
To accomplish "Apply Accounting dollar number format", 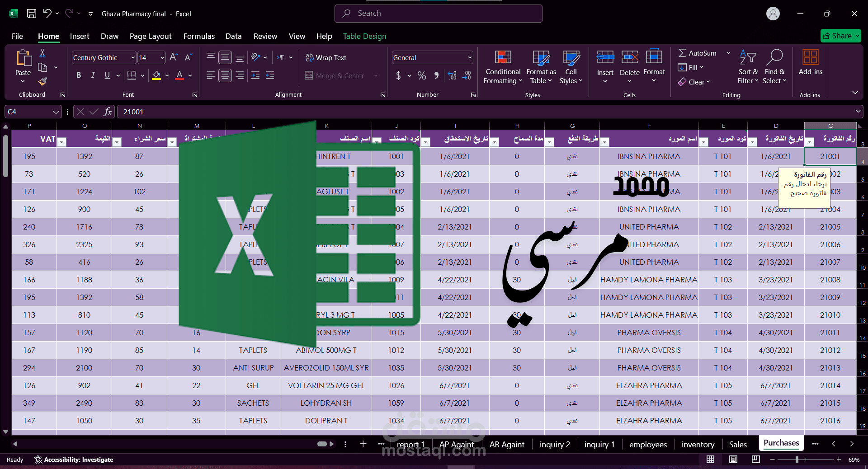I will click(x=398, y=75).
